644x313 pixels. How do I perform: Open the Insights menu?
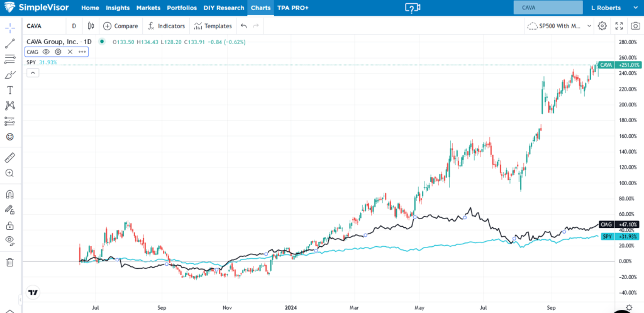tap(118, 8)
